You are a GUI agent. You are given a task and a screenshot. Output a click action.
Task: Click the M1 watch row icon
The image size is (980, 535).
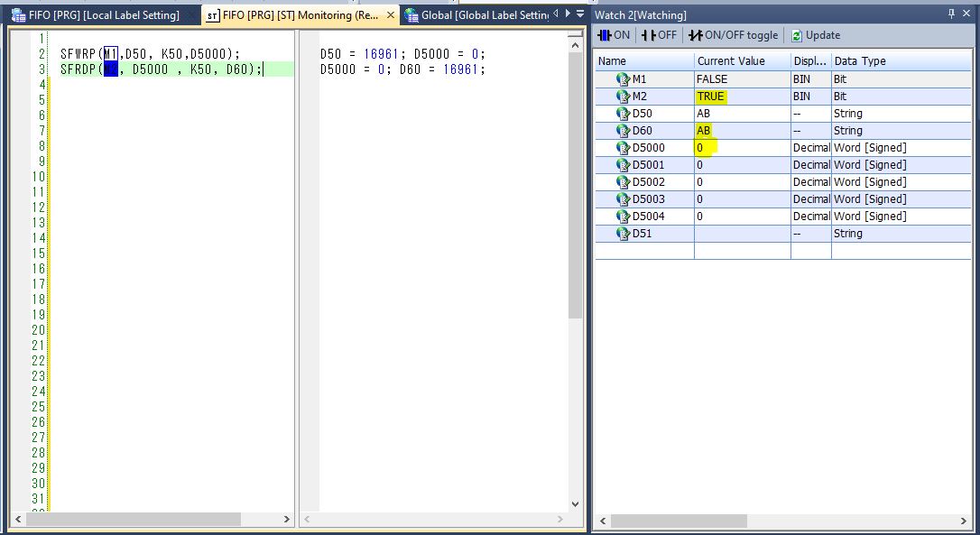624,79
